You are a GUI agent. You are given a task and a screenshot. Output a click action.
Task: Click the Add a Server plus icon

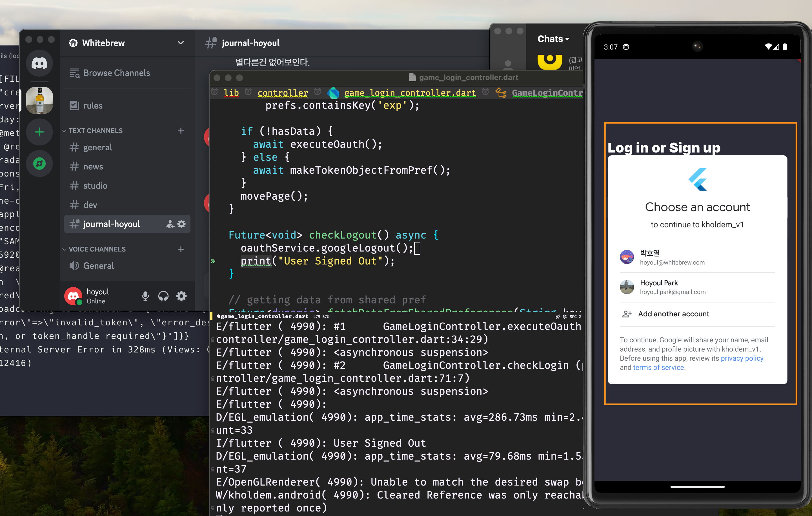click(39, 132)
